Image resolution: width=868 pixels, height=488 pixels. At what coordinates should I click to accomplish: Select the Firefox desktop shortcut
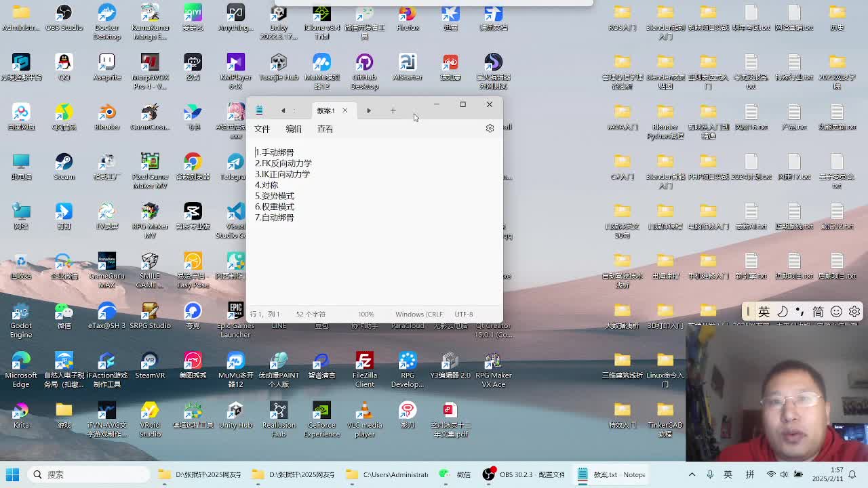pyautogui.click(x=408, y=18)
